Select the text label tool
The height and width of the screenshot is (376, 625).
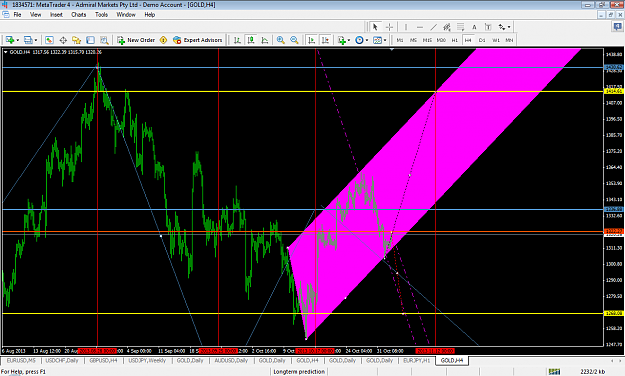pos(488,27)
